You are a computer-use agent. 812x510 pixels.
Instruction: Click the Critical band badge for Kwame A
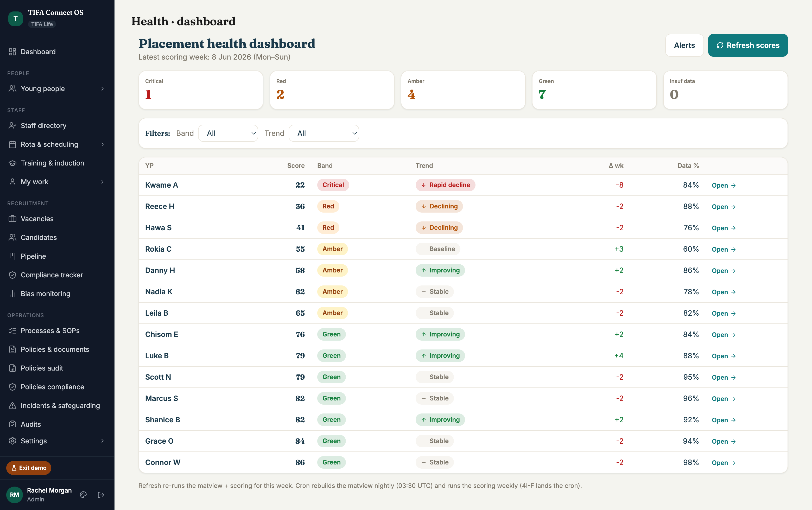pos(333,185)
